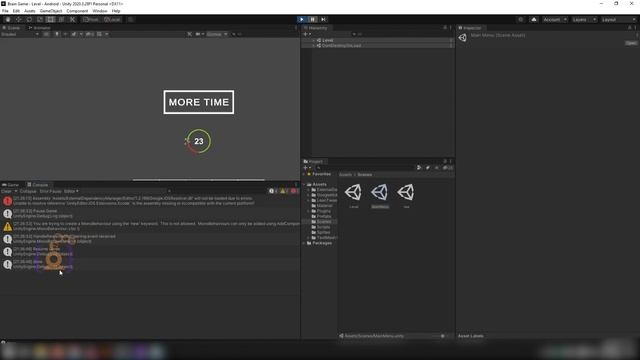
Task: Select the Inspector tab
Action: coord(470,28)
